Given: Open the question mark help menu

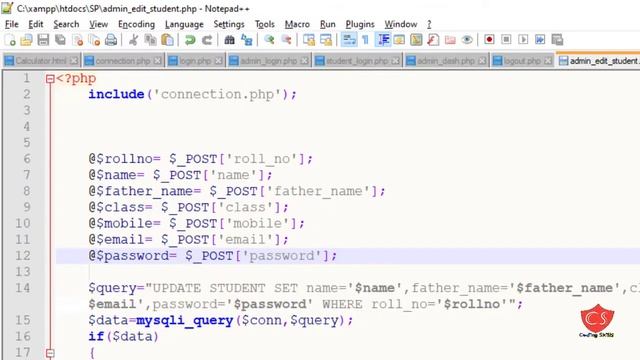Looking at the screenshot, I should click(x=429, y=24).
